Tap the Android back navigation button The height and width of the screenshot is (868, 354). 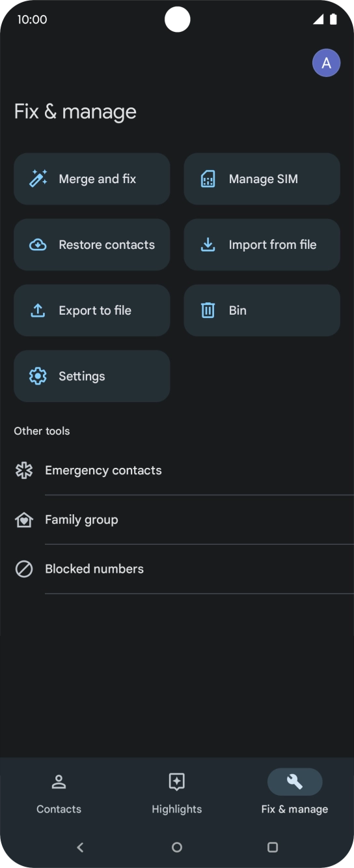81,847
